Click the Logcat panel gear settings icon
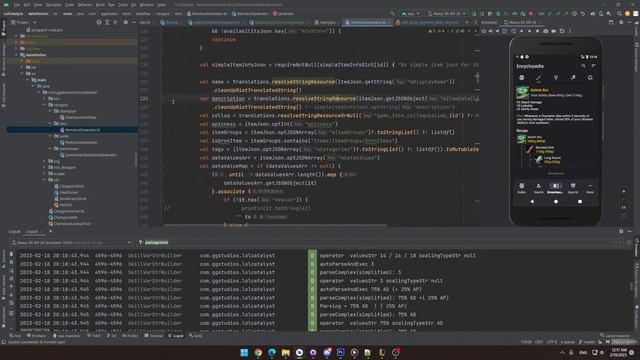 click(621, 231)
